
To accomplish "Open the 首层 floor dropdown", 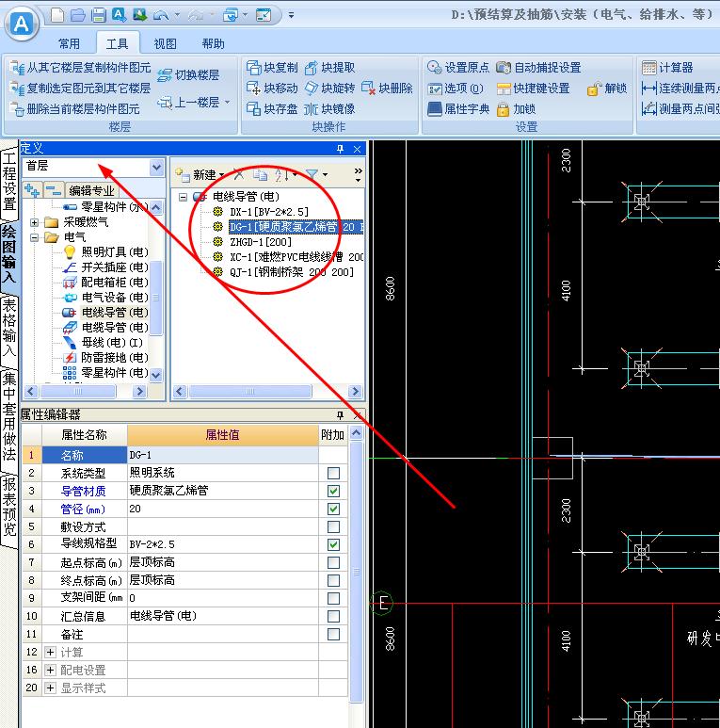I will pyautogui.click(x=157, y=167).
